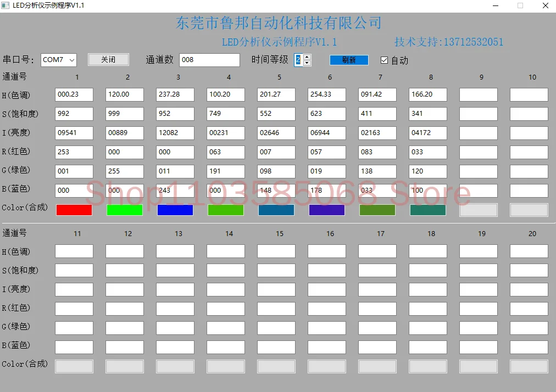This screenshot has width=556, height=392.
Task: Click the B(蓝色) field showing 100
Action: click(427, 191)
